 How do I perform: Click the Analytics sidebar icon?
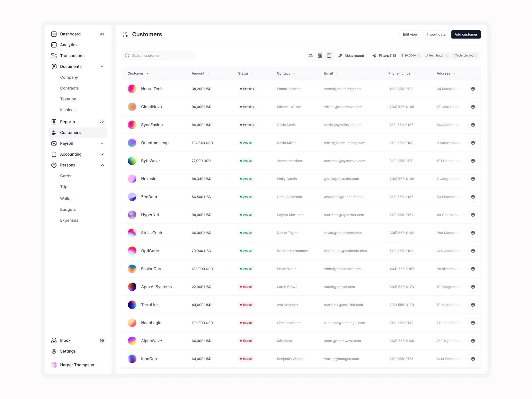[x=54, y=45]
